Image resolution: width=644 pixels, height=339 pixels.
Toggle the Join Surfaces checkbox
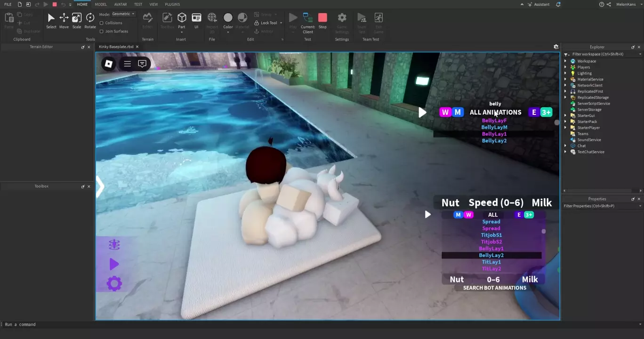(x=102, y=31)
